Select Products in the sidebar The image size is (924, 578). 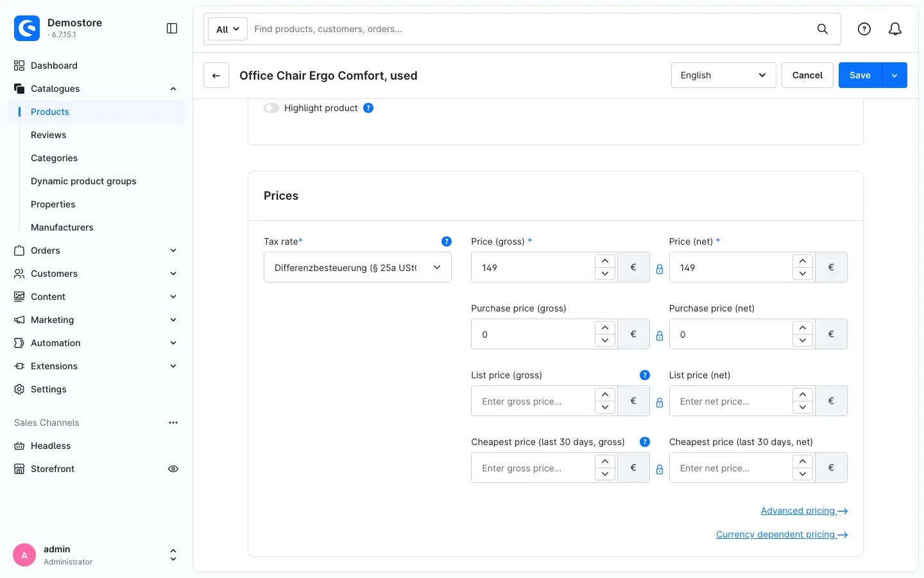pyautogui.click(x=96, y=112)
